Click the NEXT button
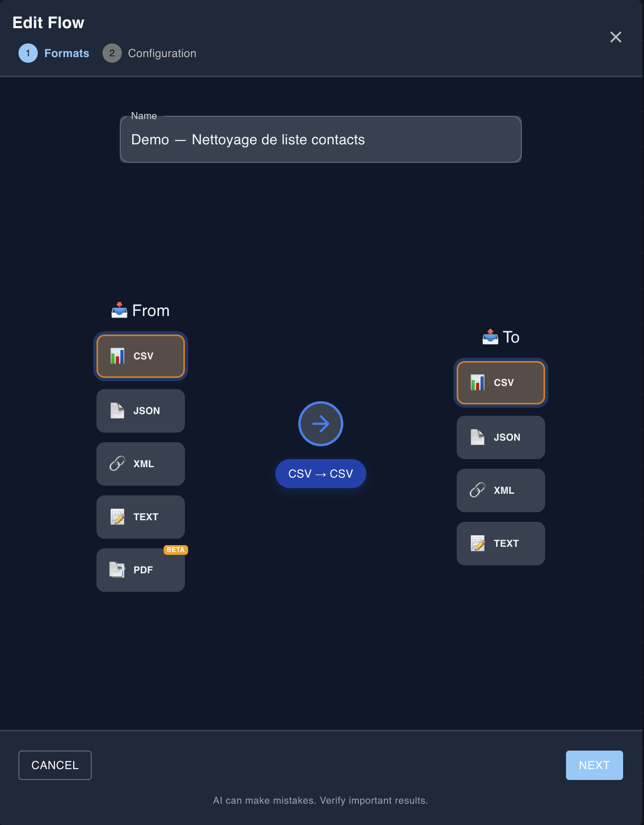644x825 pixels. point(594,765)
